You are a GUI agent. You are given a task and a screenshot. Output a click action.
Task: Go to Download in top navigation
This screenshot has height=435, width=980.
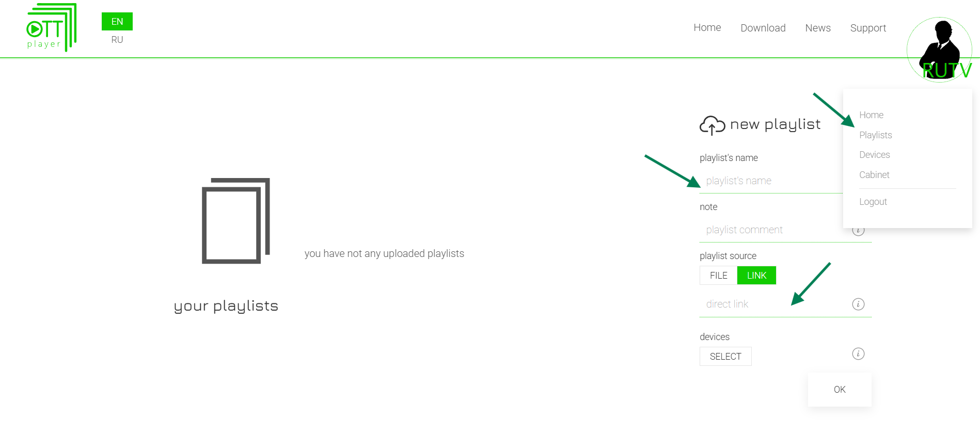pyautogui.click(x=763, y=28)
